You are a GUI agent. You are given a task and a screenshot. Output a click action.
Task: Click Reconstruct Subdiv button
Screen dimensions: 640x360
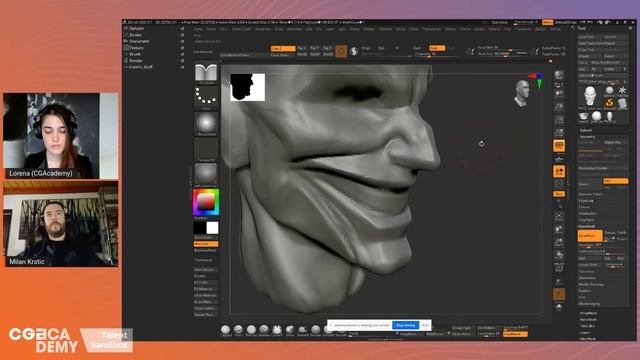603,168
